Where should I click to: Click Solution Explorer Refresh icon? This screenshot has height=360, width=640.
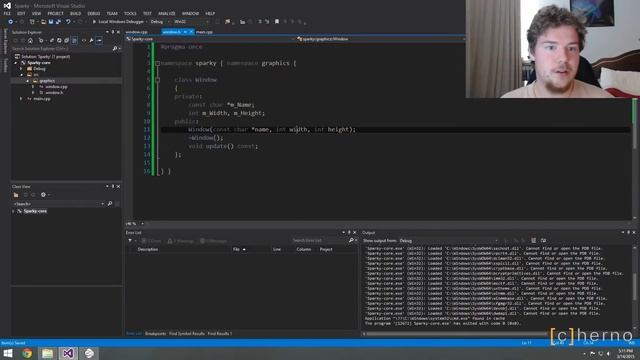coord(59,40)
